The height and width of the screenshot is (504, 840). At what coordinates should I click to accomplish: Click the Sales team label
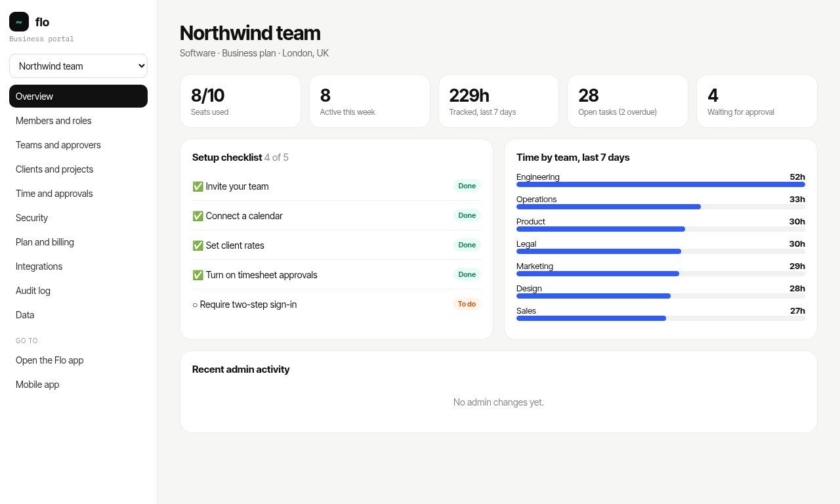pyautogui.click(x=526, y=311)
